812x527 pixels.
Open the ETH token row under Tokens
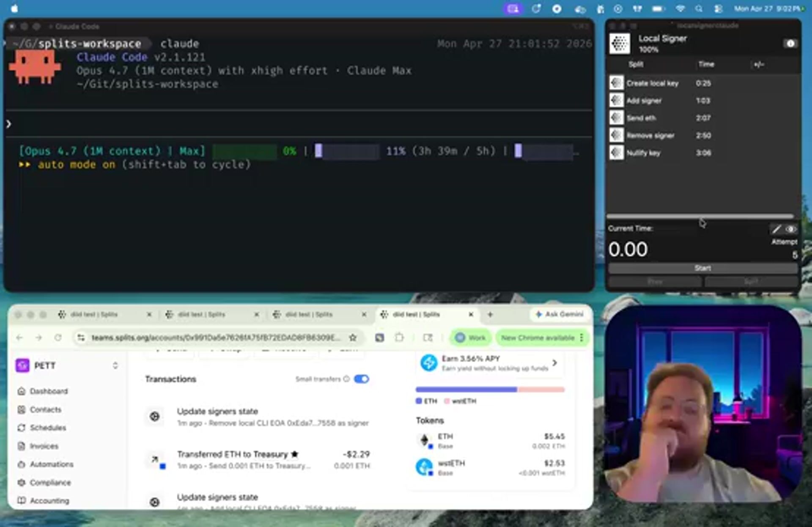(x=491, y=441)
